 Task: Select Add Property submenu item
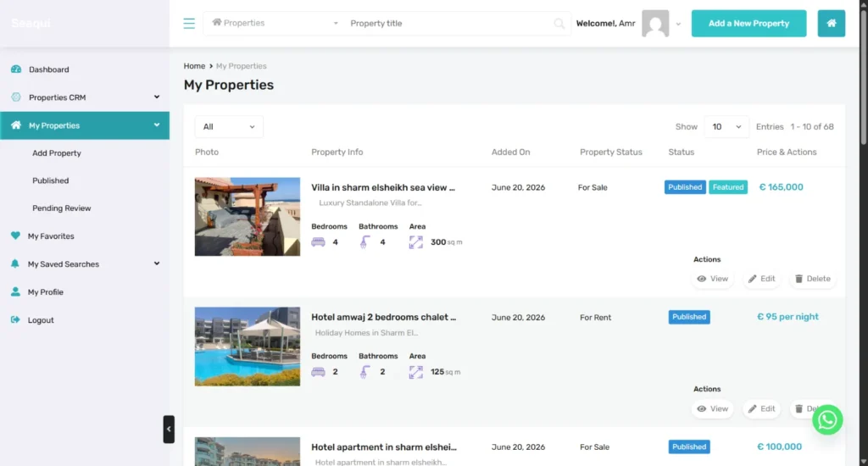click(x=57, y=153)
